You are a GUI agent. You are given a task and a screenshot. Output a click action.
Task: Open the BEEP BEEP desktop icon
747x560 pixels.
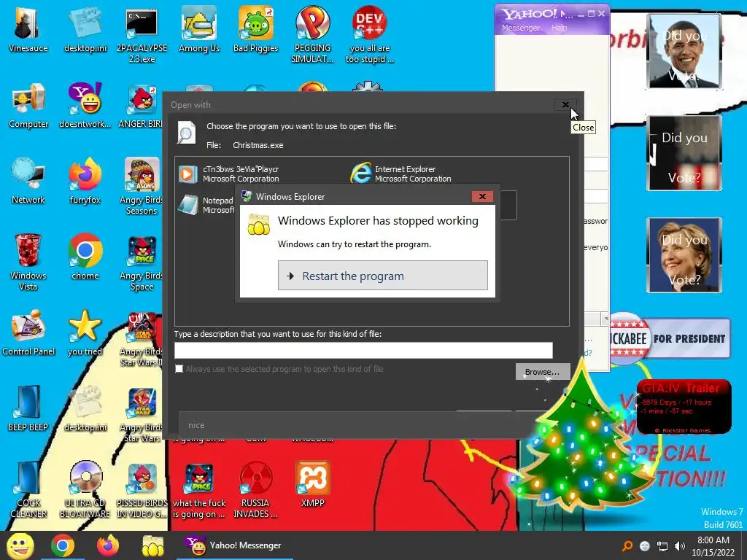[28, 408]
